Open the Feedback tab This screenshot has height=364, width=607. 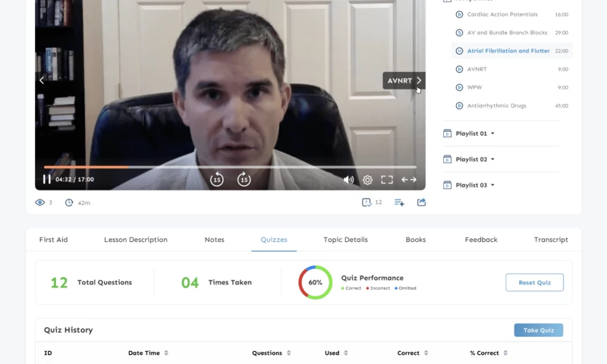coord(481,240)
